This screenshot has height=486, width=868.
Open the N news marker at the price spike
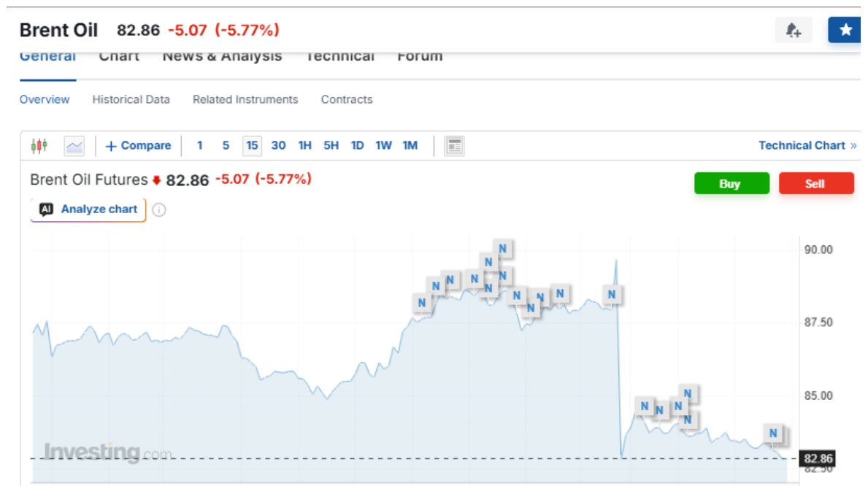(612, 295)
